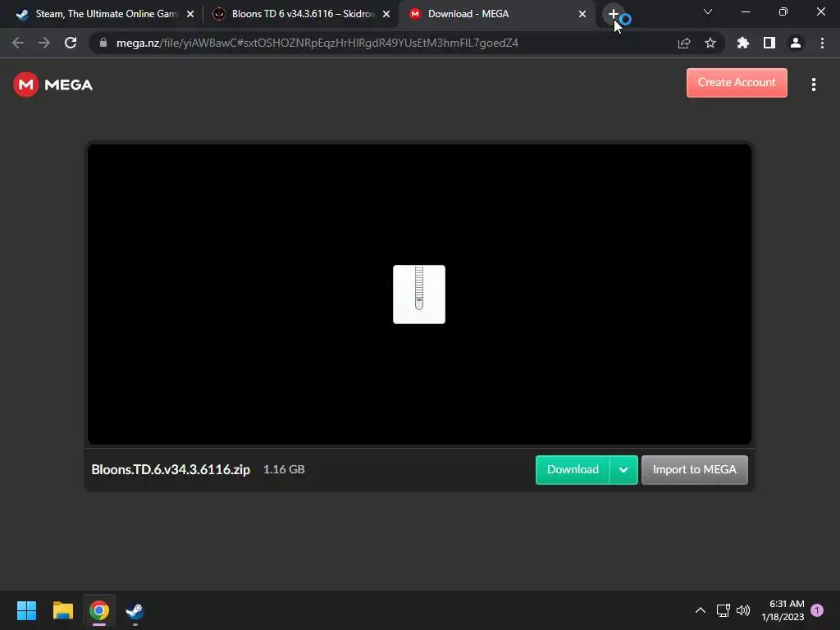This screenshot has height=630, width=840.
Task: Open Chrome profile menu
Action: pyautogui.click(x=796, y=43)
